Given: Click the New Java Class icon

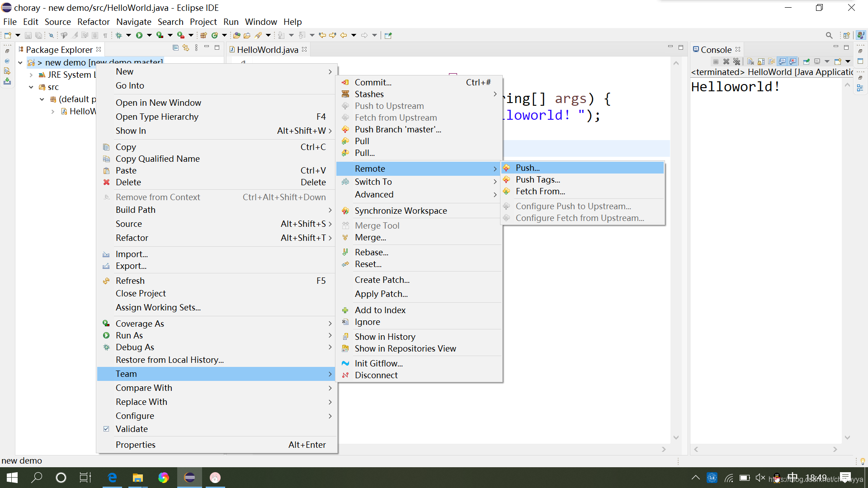Looking at the screenshot, I should [214, 35].
